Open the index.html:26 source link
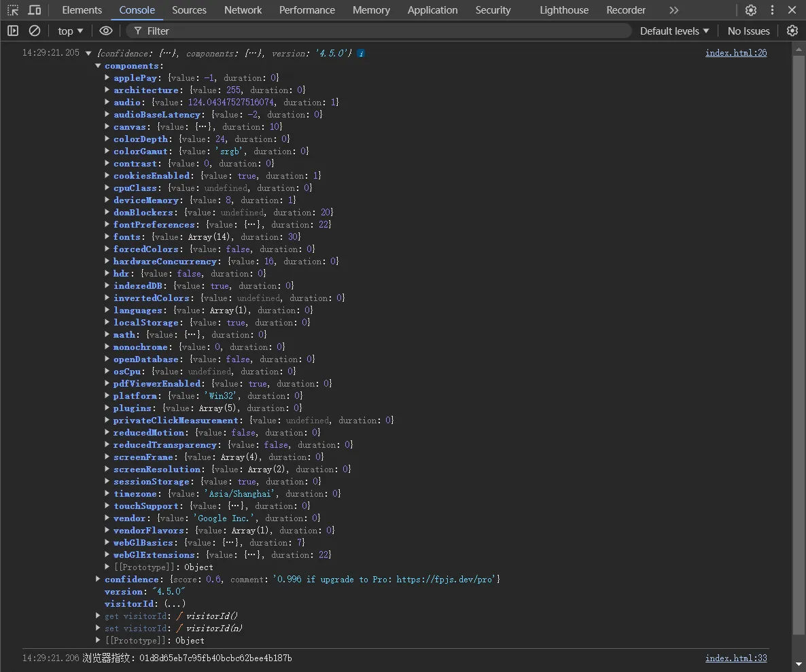806x672 pixels. (x=736, y=53)
